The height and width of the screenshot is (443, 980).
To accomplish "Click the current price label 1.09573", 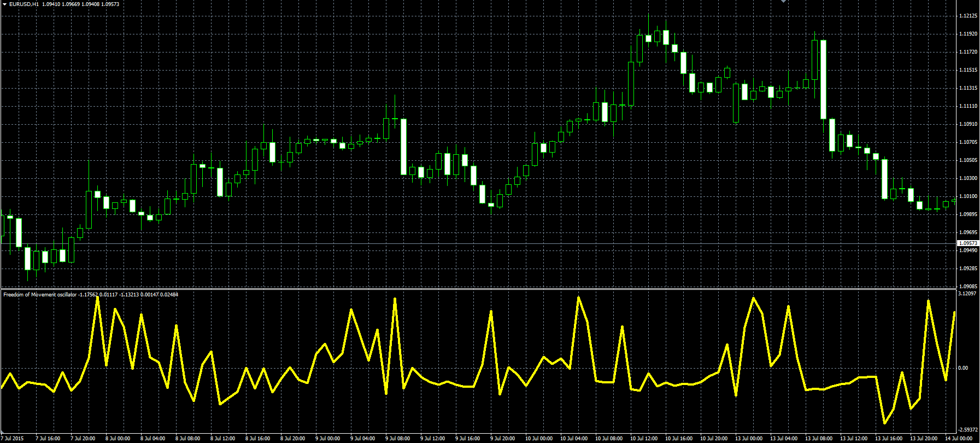I will coord(968,243).
